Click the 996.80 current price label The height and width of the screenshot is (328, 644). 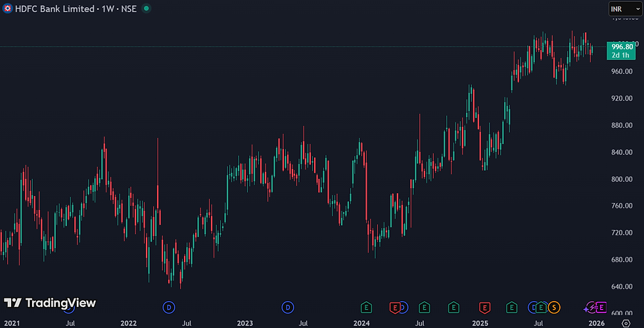tap(622, 47)
